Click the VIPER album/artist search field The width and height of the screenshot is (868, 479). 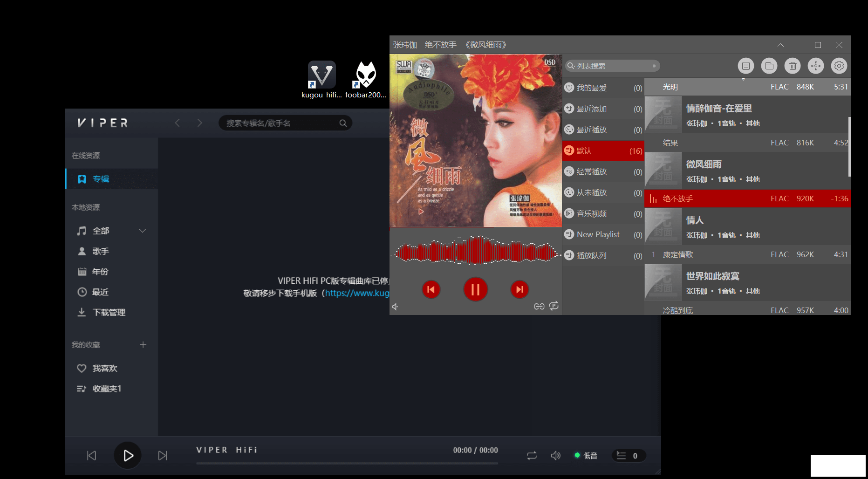coord(285,123)
